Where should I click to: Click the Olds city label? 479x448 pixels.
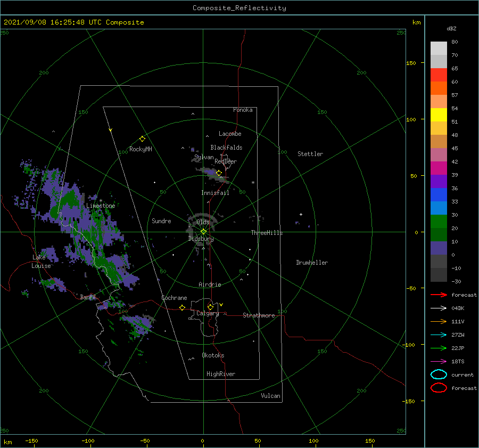click(203, 222)
